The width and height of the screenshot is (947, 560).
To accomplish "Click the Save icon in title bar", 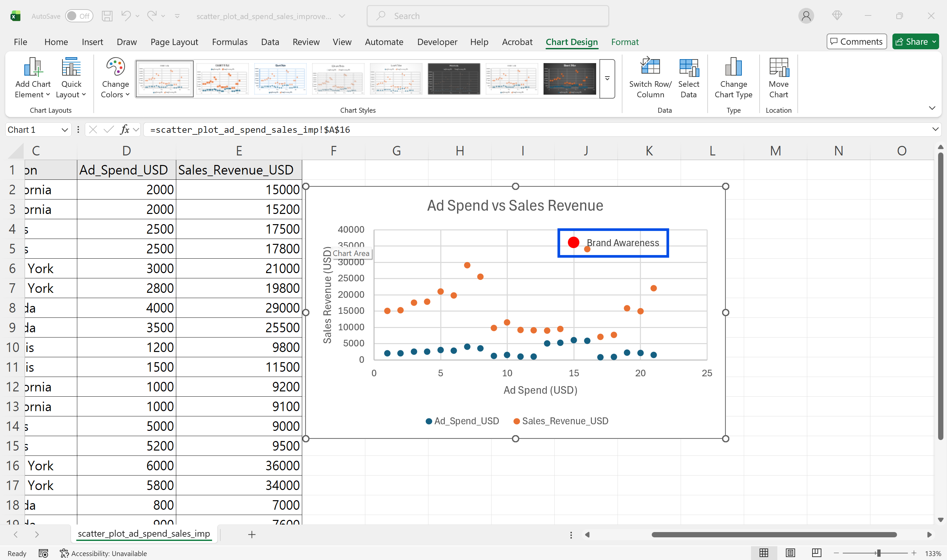I will pyautogui.click(x=107, y=16).
